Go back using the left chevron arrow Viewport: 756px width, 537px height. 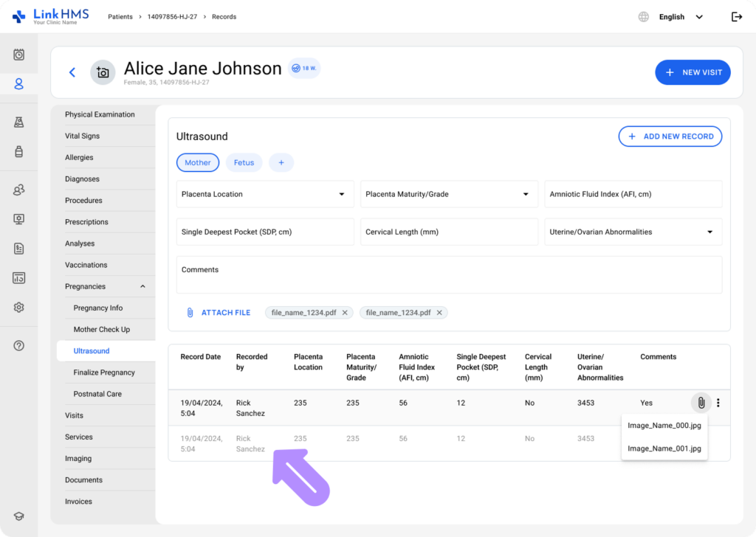72,72
